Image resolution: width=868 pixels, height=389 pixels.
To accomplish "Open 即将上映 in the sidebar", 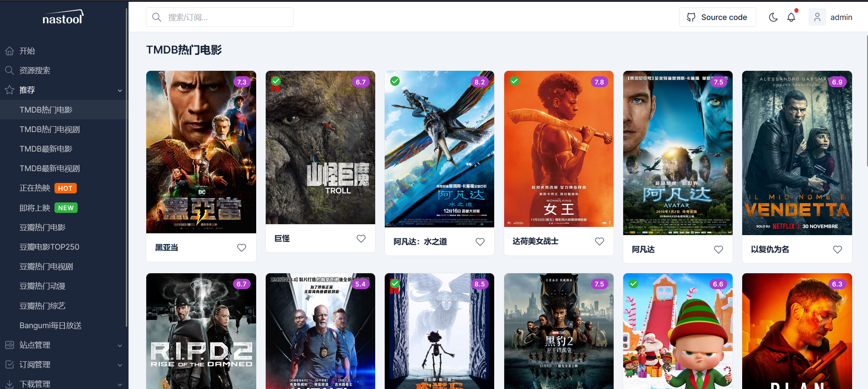I will pos(64,208).
